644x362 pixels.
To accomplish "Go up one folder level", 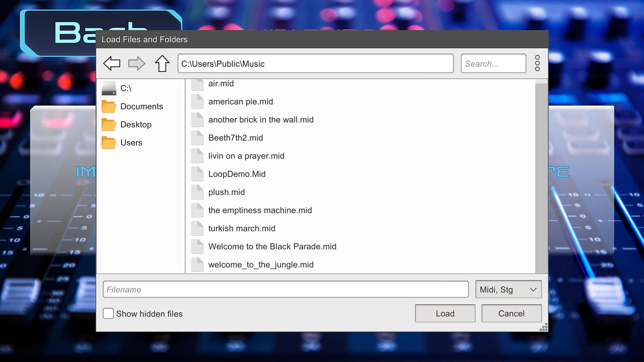I will click(162, 63).
